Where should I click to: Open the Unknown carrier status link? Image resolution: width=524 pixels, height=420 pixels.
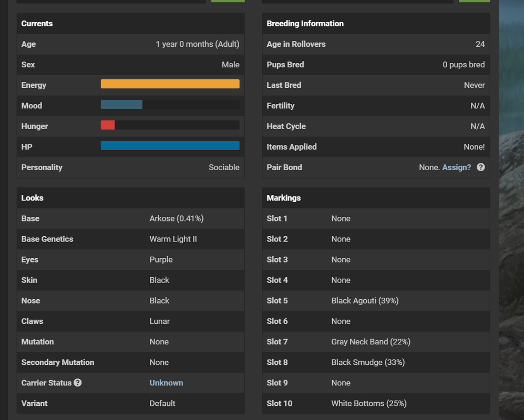point(166,383)
